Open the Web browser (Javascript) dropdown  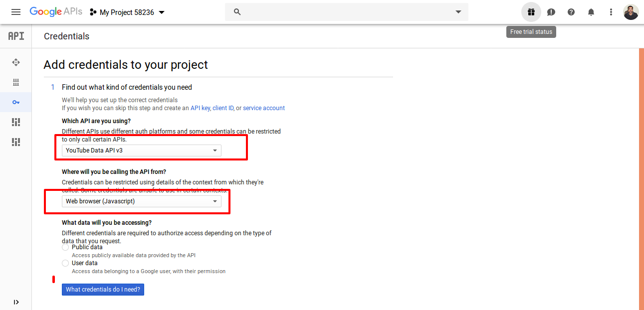[142, 201]
